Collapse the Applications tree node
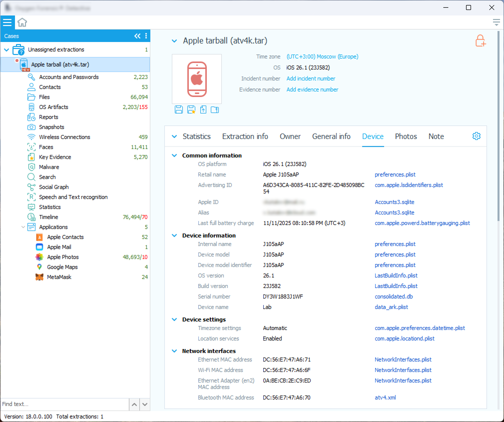 (23, 227)
